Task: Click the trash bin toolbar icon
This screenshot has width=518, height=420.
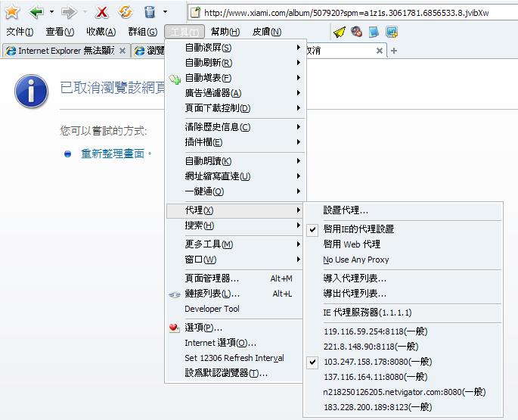Action: [150, 12]
